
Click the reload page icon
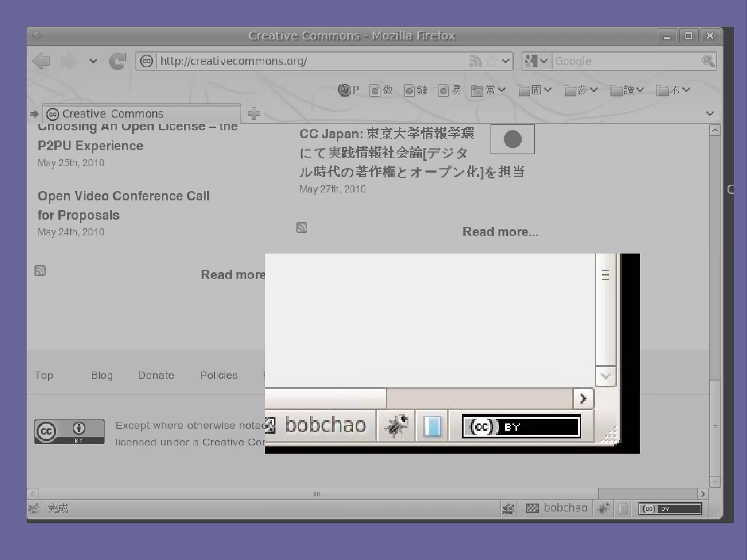pyautogui.click(x=117, y=61)
